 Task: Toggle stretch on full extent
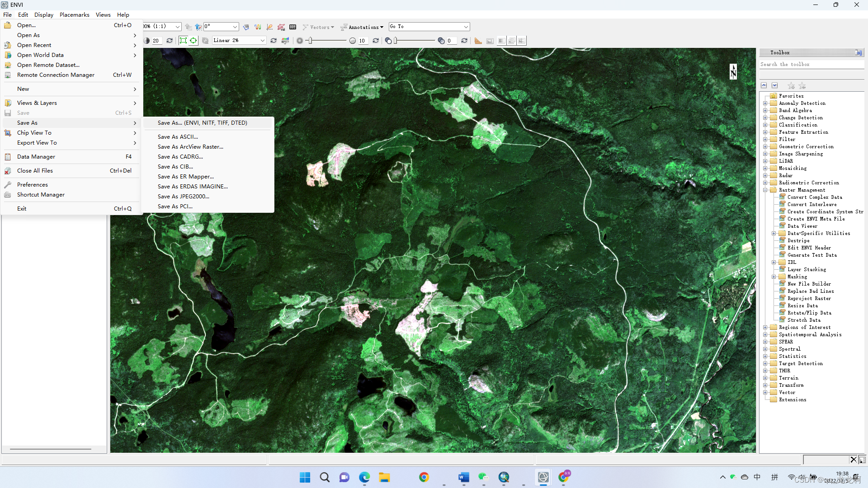coord(183,41)
